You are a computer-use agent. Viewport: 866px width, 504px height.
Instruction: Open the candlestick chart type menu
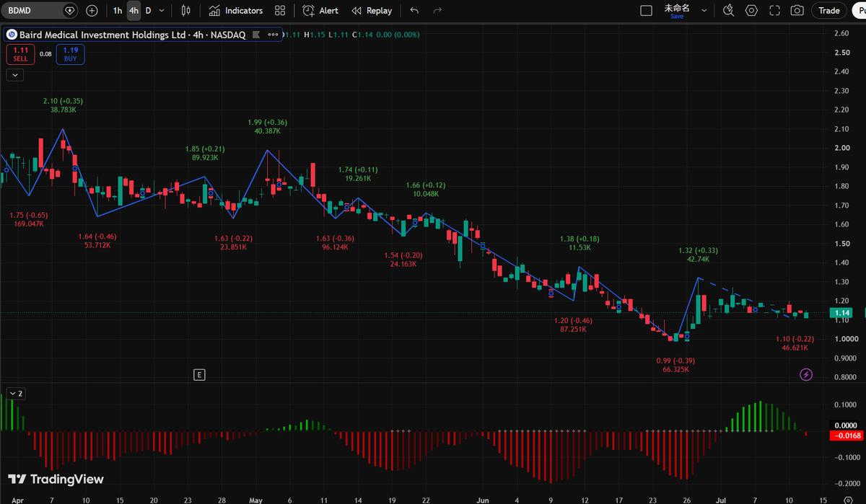click(x=186, y=11)
